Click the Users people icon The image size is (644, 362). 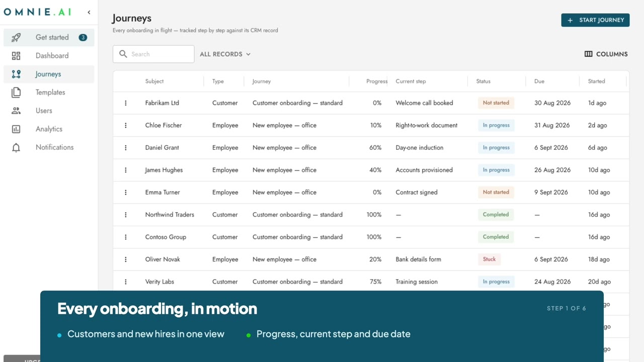pyautogui.click(x=16, y=111)
